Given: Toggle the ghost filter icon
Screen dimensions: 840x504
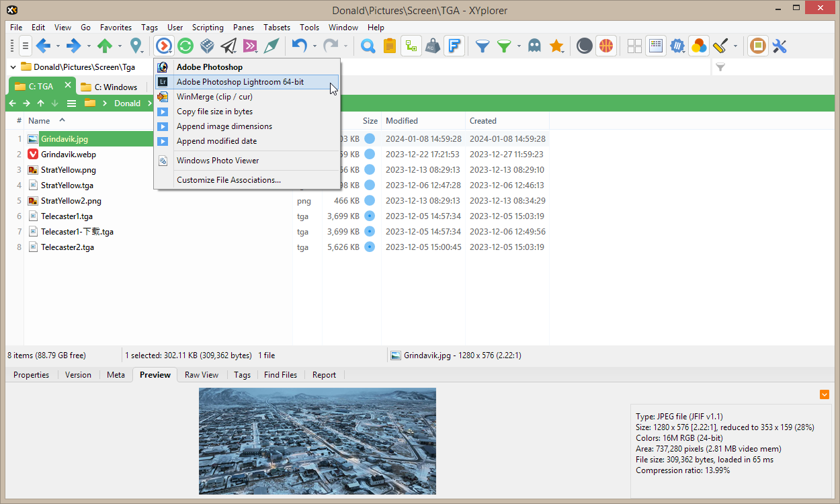Looking at the screenshot, I should pos(534,46).
